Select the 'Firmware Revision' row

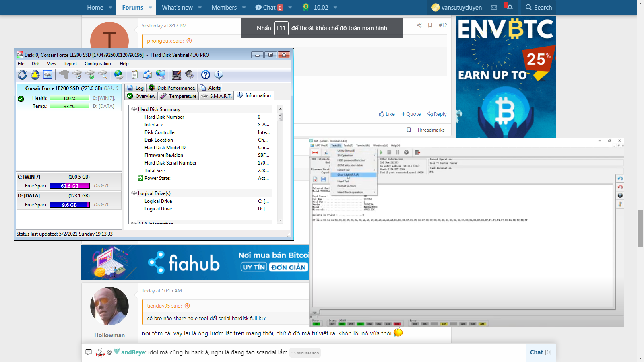[x=200, y=155]
